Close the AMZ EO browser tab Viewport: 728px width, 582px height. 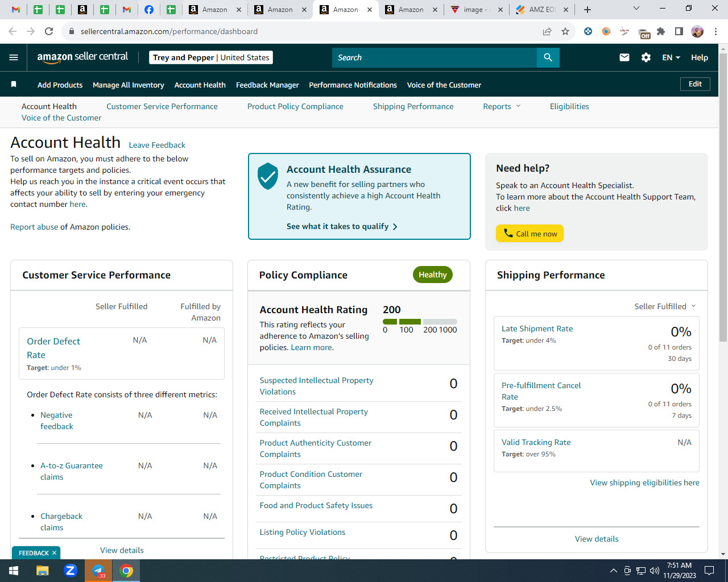coord(566,10)
